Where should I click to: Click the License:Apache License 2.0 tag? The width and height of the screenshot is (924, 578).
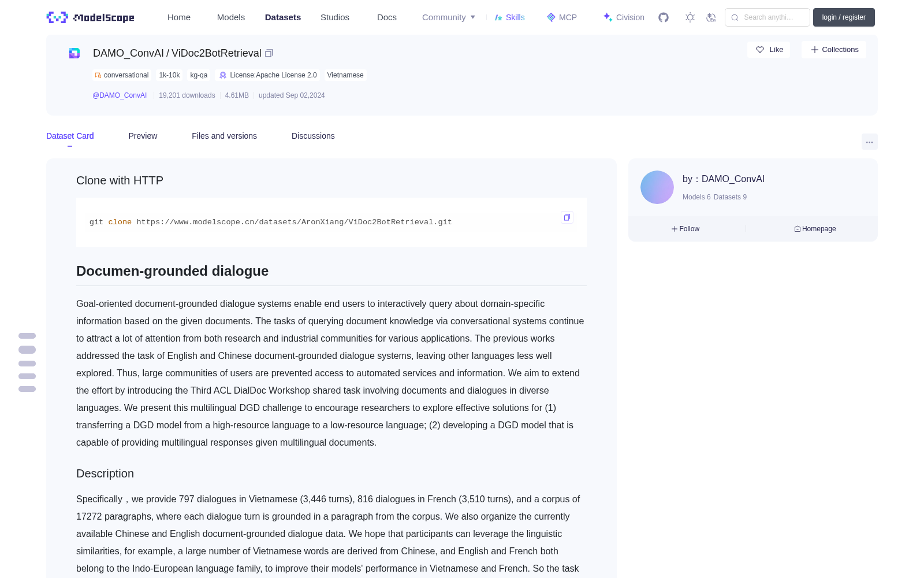268,75
